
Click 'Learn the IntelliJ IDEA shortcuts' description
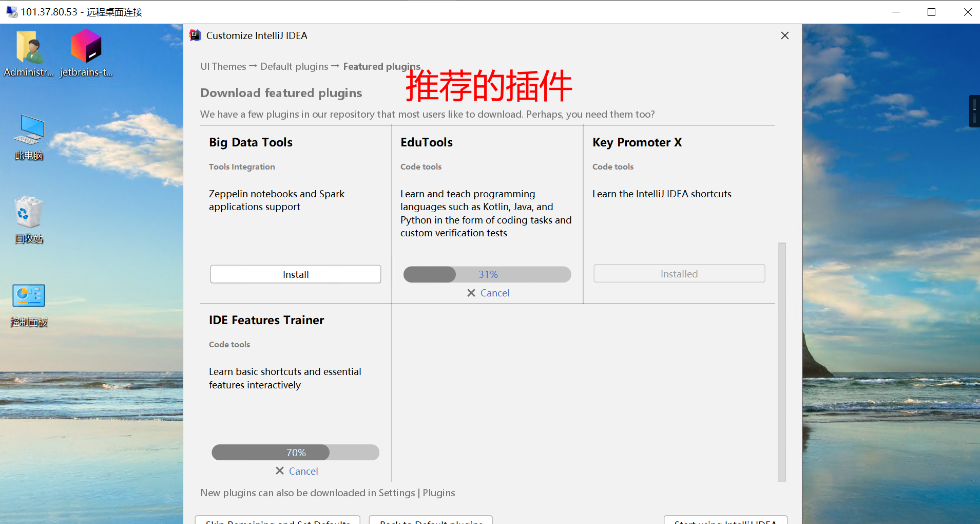coord(662,194)
